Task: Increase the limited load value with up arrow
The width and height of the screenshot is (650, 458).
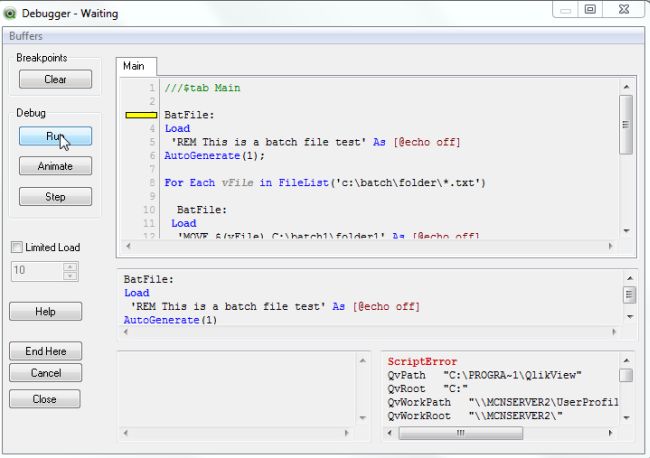Action: pos(69,266)
